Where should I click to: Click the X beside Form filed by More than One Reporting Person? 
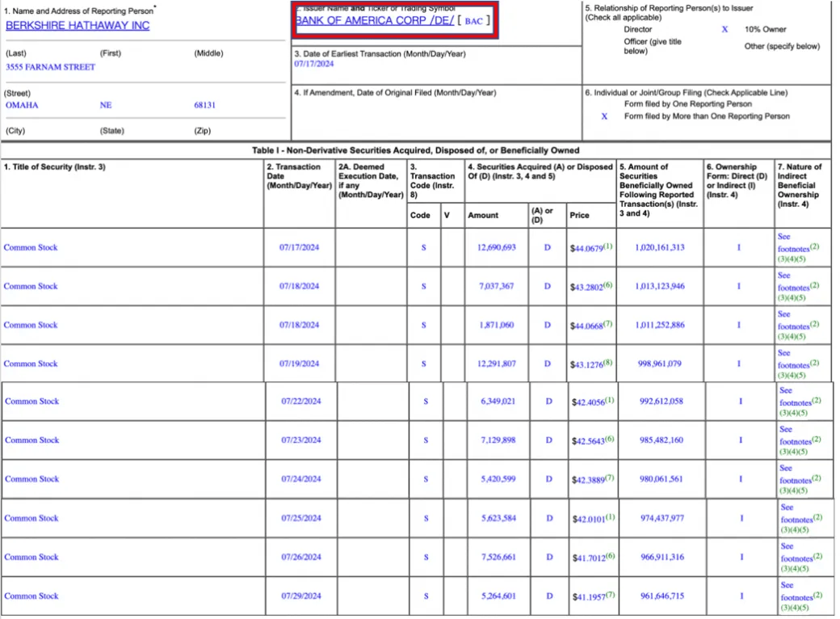[604, 116]
